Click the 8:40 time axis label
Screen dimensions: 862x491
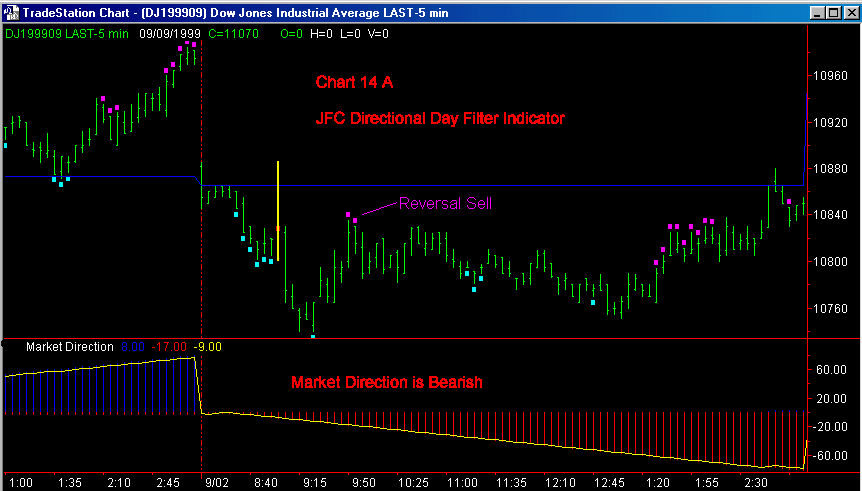click(266, 483)
